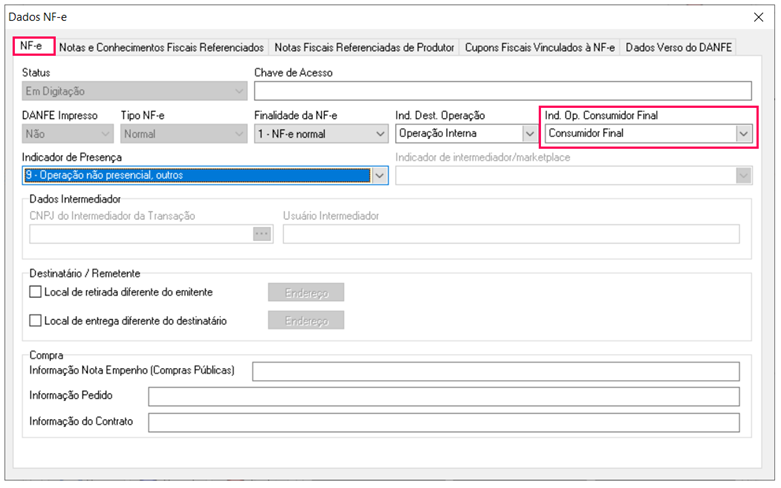781x488 pixels.
Task: Click the Informação do Contrato field
Action: 443,422
